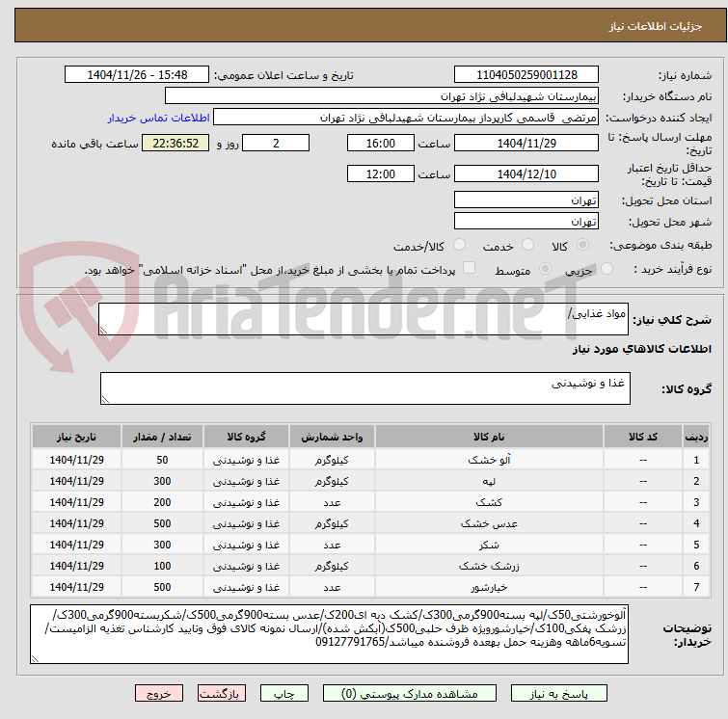Click the لپه item cell

point(489,481)
